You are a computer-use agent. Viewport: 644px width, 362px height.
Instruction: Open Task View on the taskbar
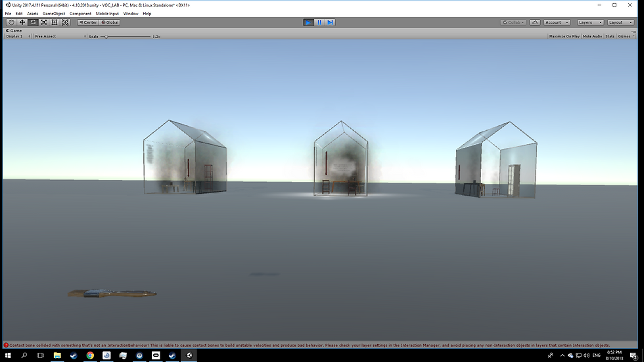(x=40, y=355)
